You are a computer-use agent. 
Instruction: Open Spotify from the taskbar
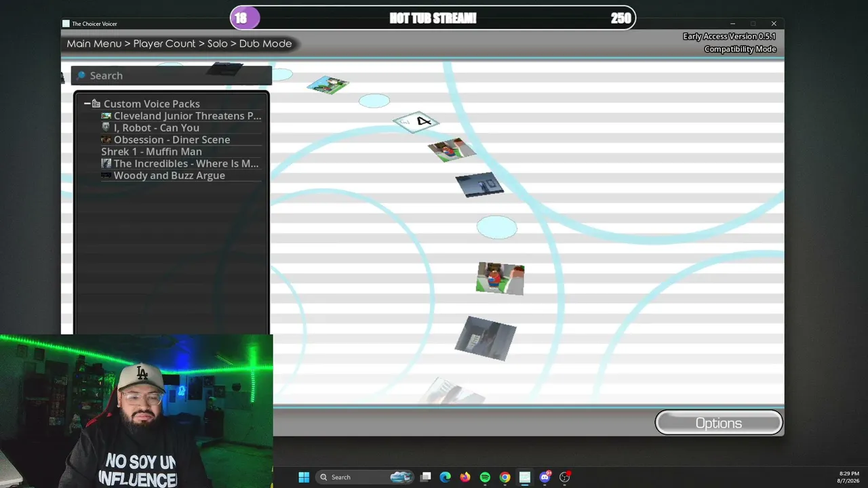point(485,477)
